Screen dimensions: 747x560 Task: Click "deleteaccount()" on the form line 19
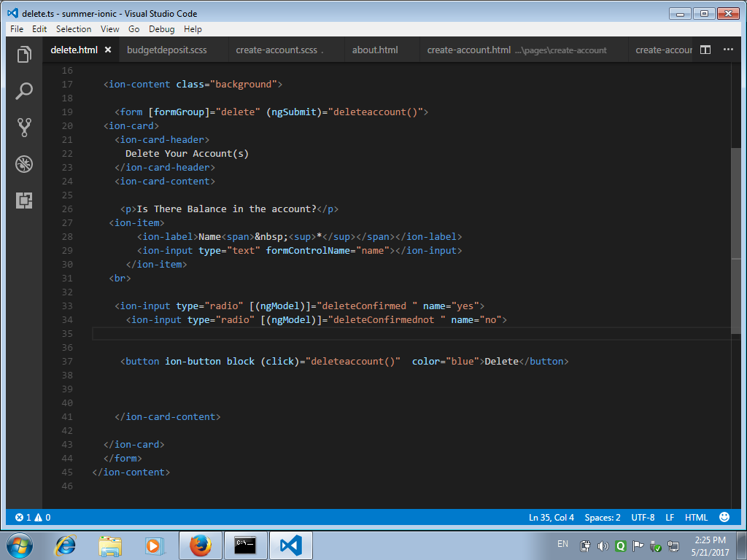click(x=376, y=112)
